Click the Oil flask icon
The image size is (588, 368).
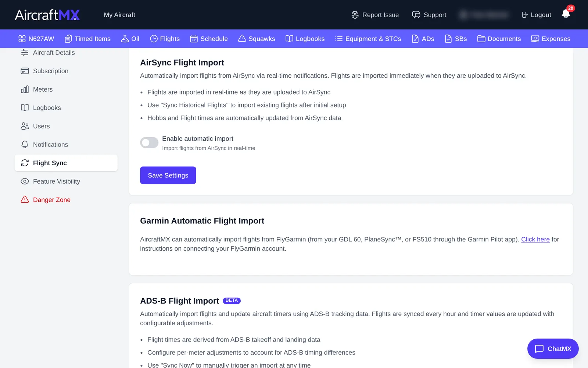pos(125,39)
